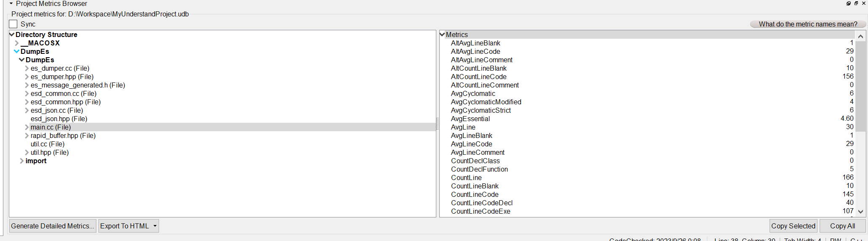Open "What do the metric names mean?" help
Screen dimensions: 868x241
808,24
